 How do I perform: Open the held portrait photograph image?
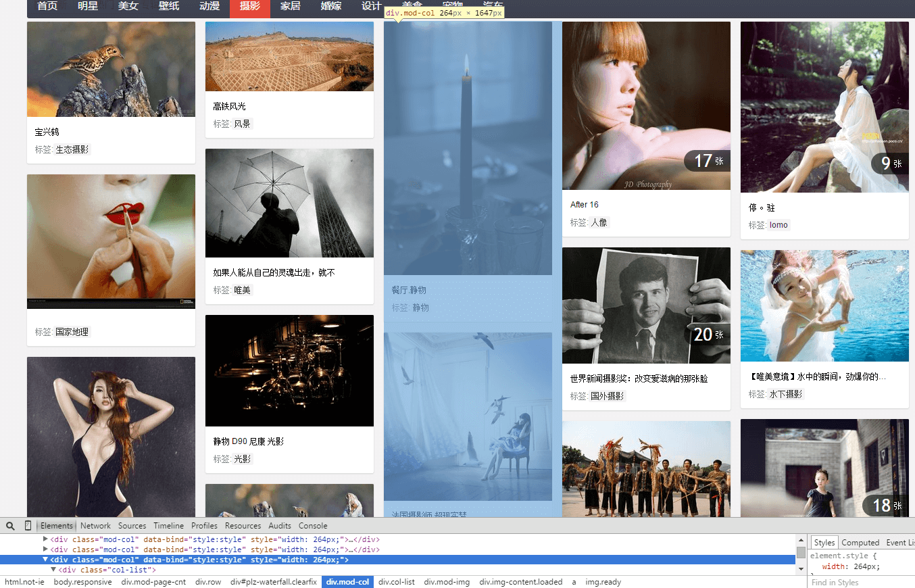pyautogui.click(x=646, y=305)
